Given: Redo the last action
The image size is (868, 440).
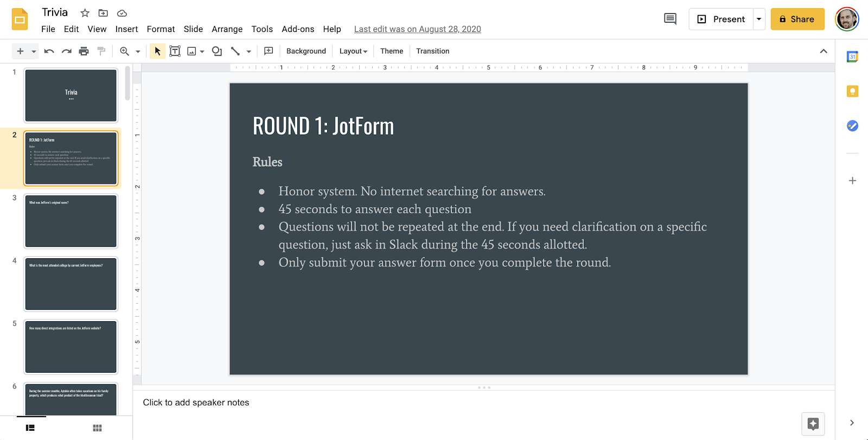Looking at the screenshot, I should click(x=66, y=51).
